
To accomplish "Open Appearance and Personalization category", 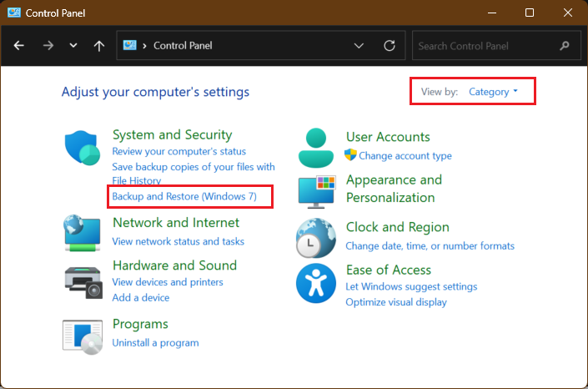I will [394, 189].
